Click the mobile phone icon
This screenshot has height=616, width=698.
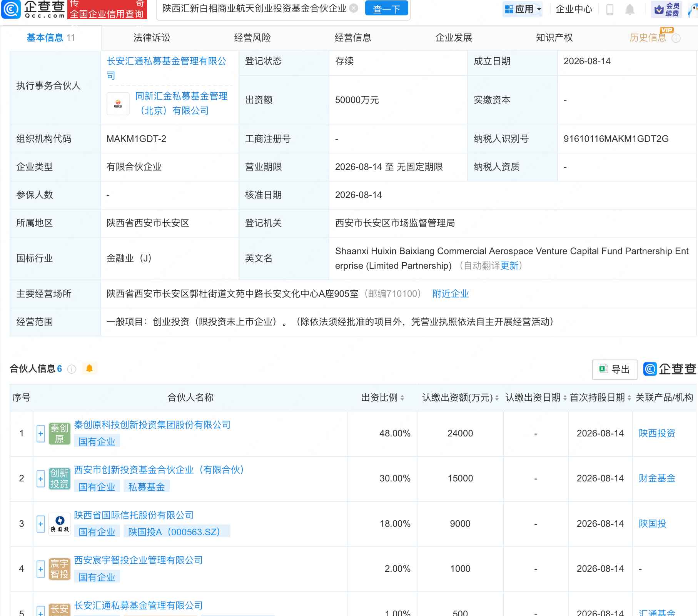point(609,9)
